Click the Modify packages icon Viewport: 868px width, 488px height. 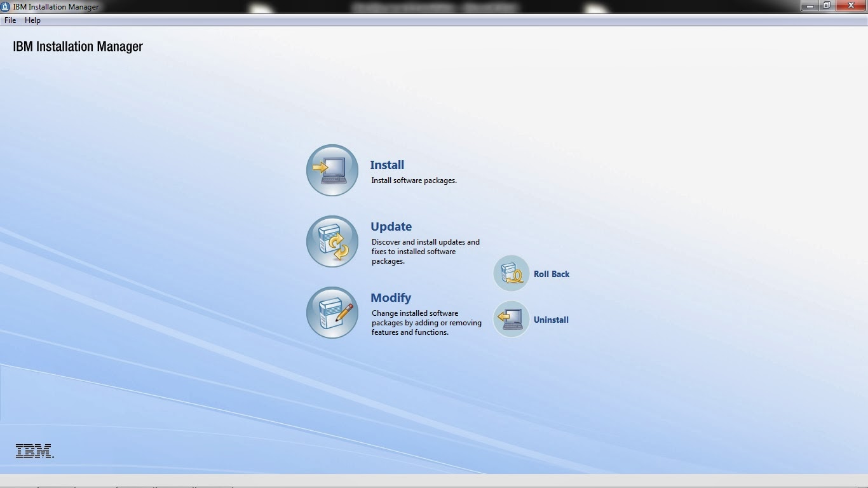pyautogui.click(x=332, y=313)
